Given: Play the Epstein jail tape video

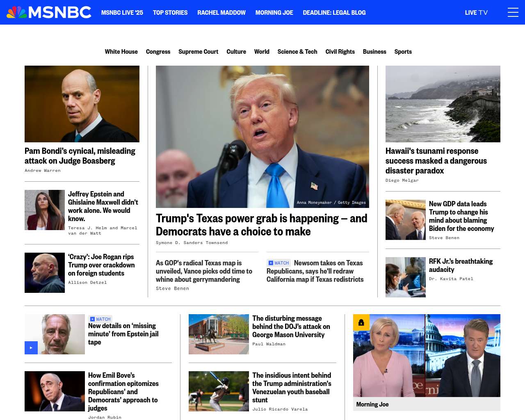Looking at the screenshot, I should tap(31, 348).
